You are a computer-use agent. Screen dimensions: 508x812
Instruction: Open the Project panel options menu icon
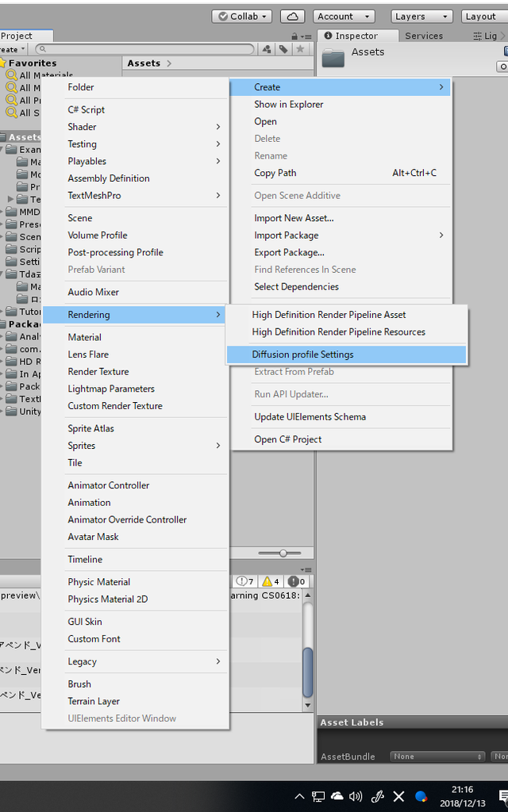(x=306, y=36)
